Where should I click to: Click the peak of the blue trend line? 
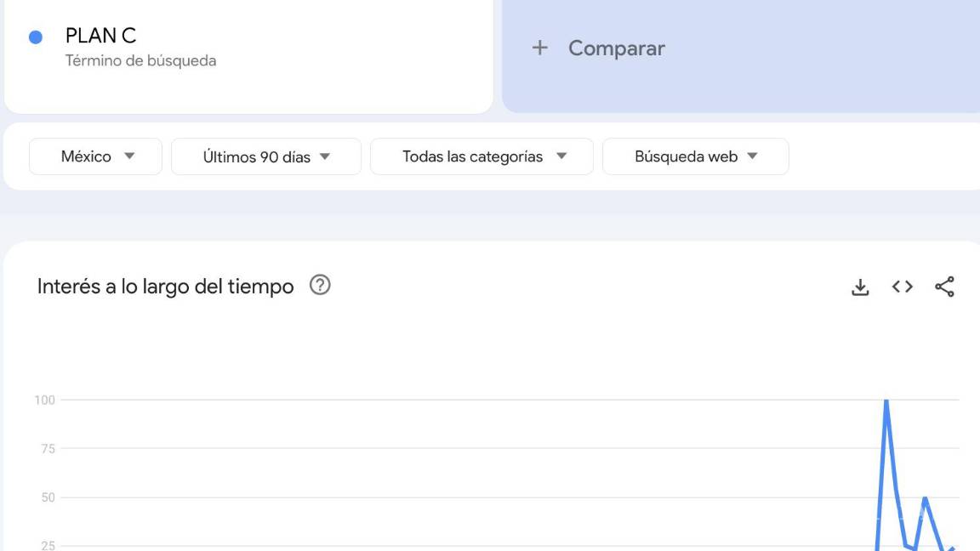point(886,400)
